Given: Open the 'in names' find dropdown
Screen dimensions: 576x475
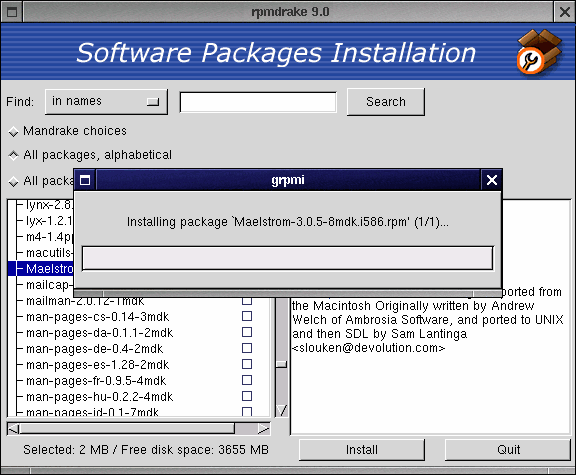Looking at the screenshot, I should coord(106,101).
